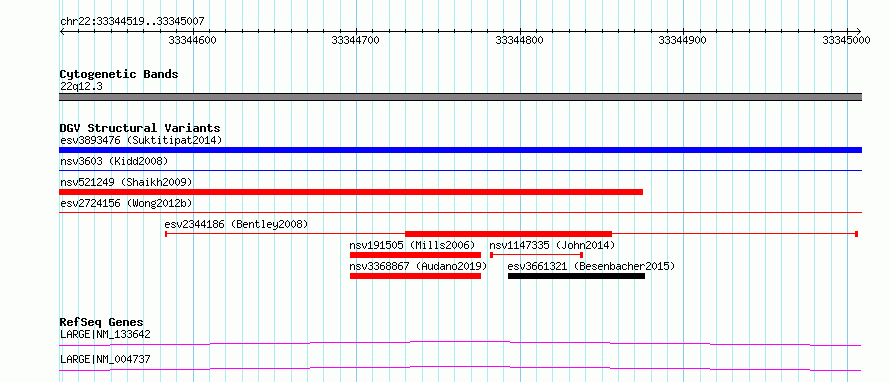The width and height of the screenshot is (890, 382).
Task: Click the nsv521249 (Shaikh2009) label
Action: tap(126, 182)
